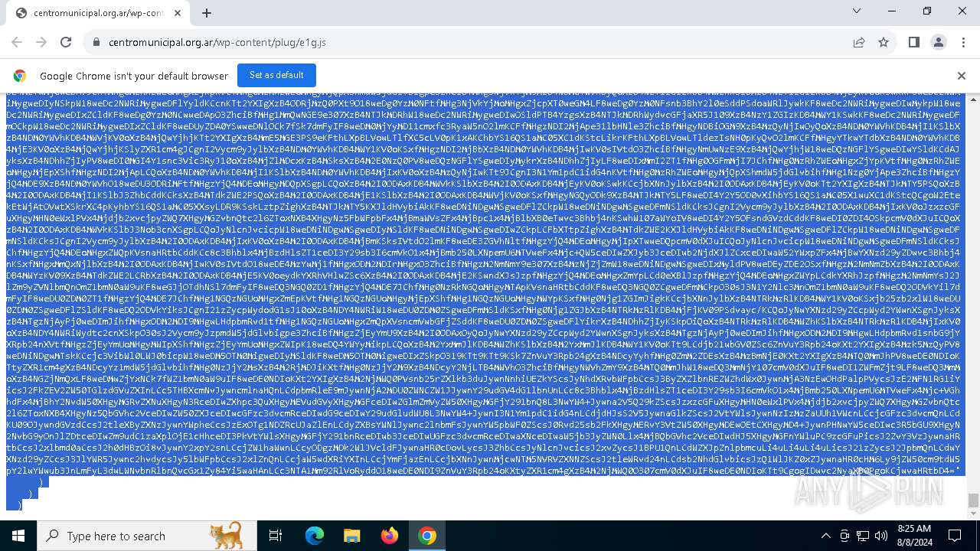
Task: Focus the address bar URL
Action: pos(217,42)
